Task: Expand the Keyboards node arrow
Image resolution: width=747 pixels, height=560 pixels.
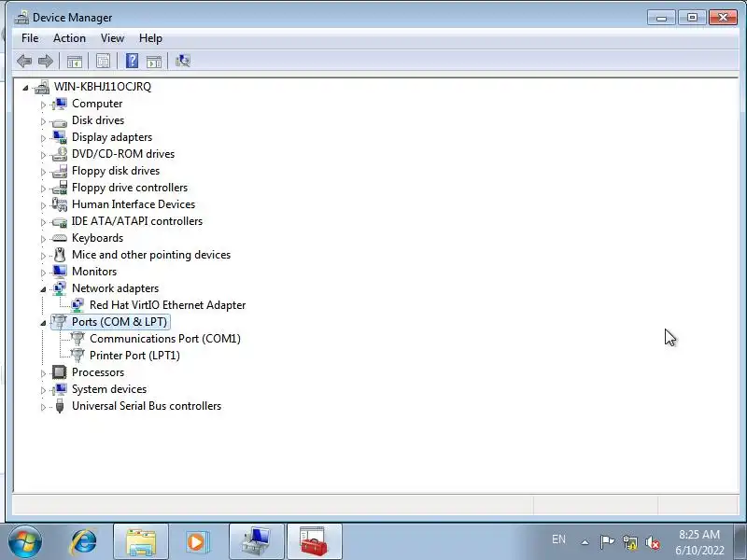Action: (x=43, y=239)
